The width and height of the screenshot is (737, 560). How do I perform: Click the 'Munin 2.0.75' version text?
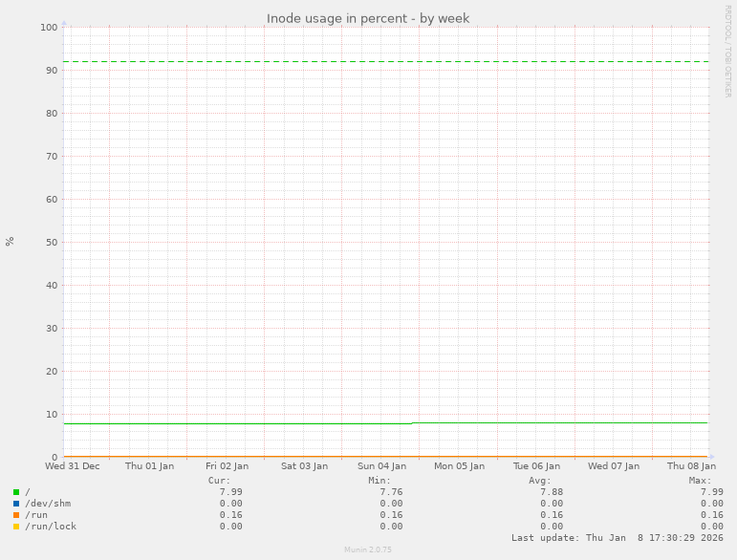[x=368, y=549]
